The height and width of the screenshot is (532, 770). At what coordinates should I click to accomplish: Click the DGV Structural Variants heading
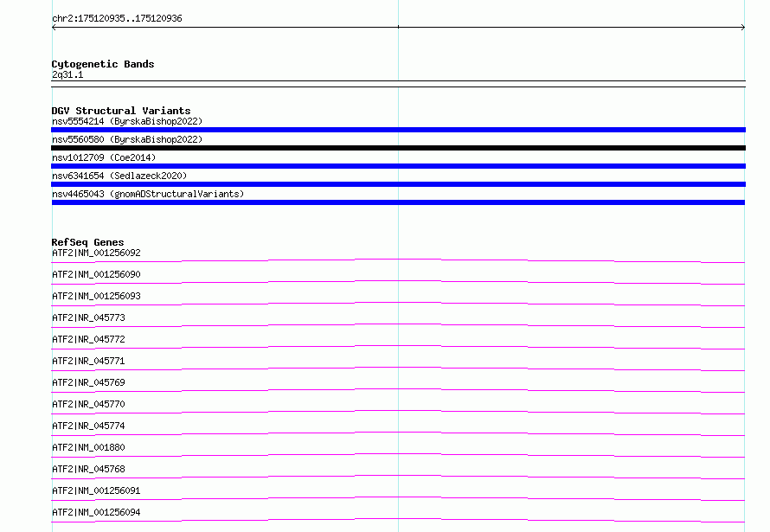point(121,111)
